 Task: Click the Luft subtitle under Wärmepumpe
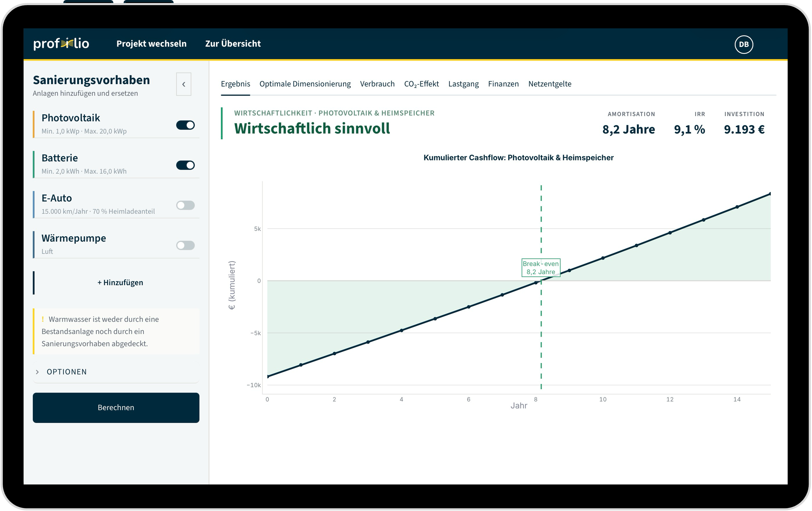pyautogui.click(x=47, y=251)
